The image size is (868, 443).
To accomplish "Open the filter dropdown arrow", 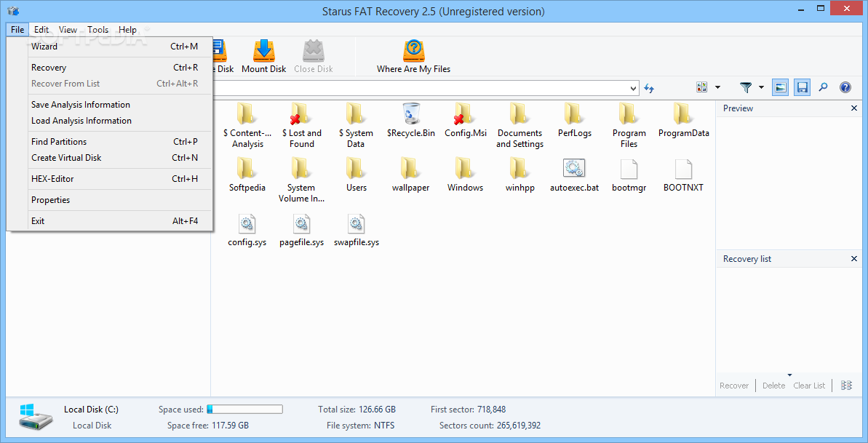I will [x=761, y=87].
